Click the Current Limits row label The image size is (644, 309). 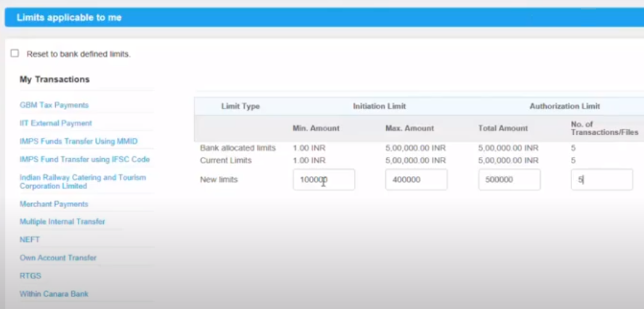click(225, 160)
